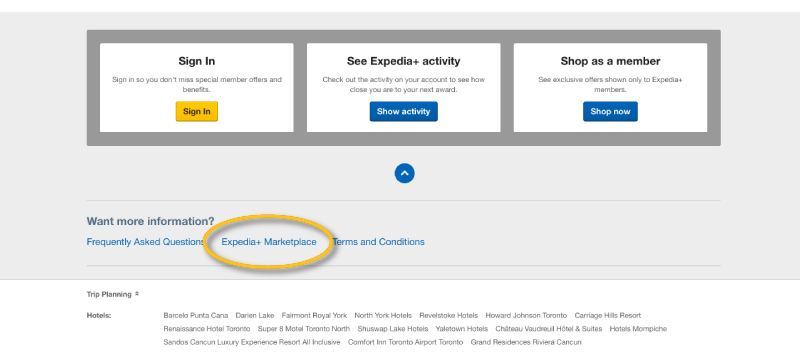
Task: Open the Darien Lake link
Action: click(255, 316)
